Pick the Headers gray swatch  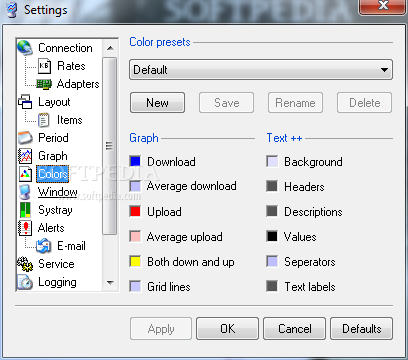click(272, 186)
